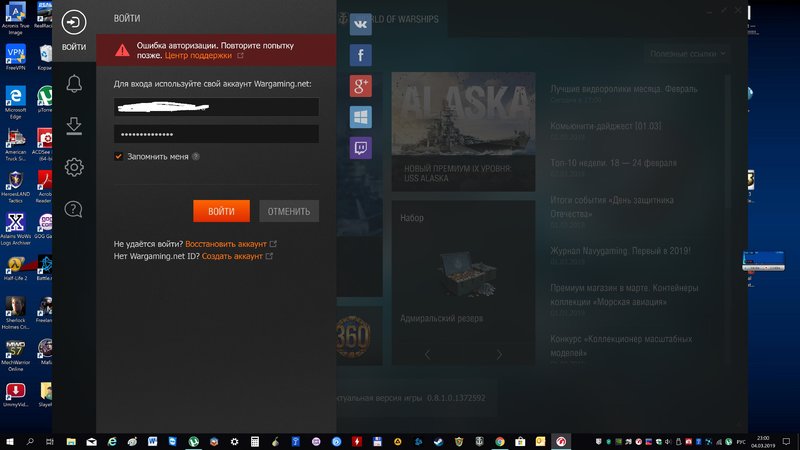
Task: Open American Truck Simulator desktop shortcut
Action: click(15, 145)
